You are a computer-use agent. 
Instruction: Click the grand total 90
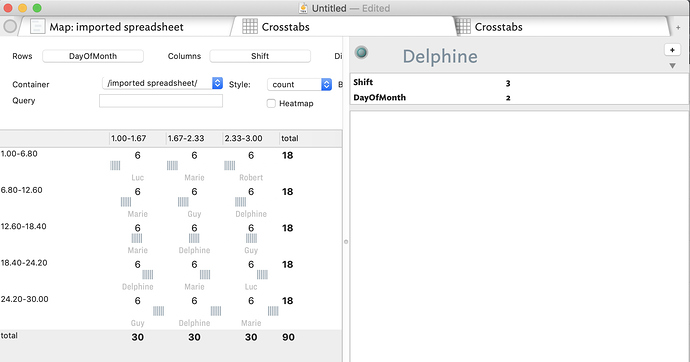288,337
